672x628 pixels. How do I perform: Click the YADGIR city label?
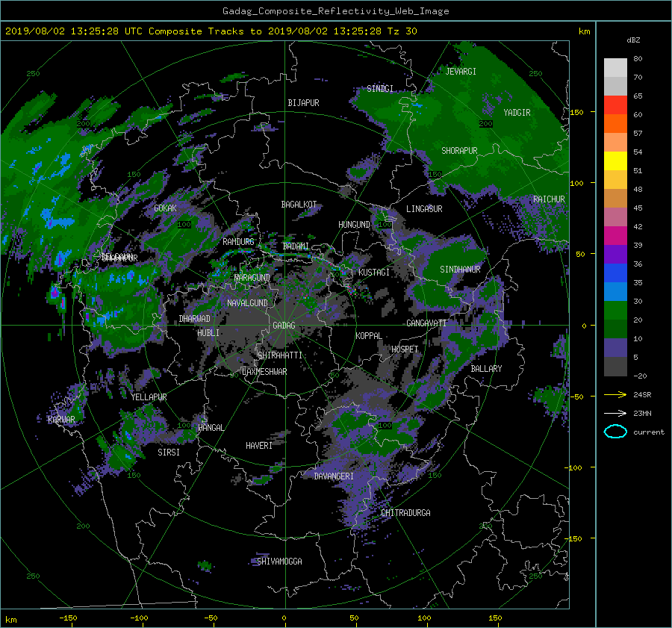517,113
